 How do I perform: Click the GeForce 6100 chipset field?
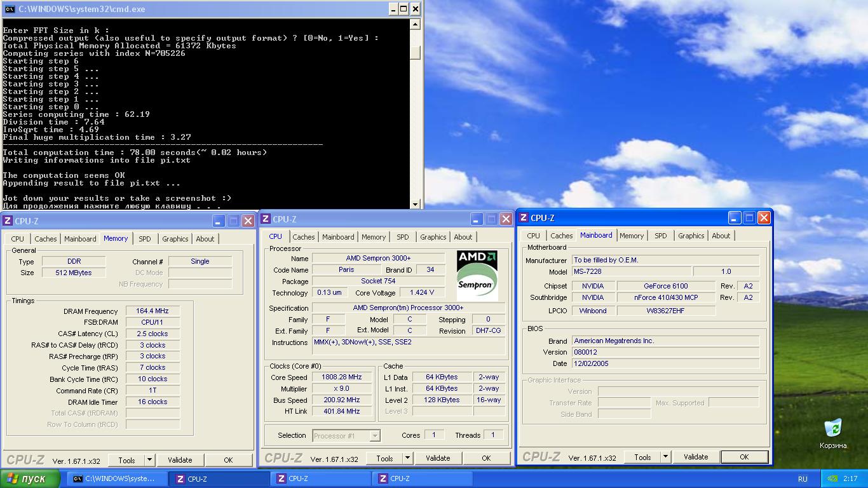666,286
